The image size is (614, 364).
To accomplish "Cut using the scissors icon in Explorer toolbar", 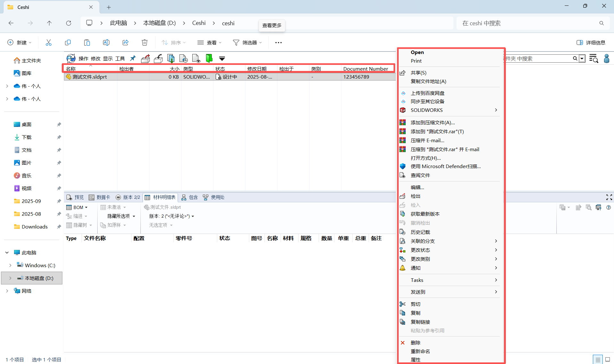I will pos(49,43).
